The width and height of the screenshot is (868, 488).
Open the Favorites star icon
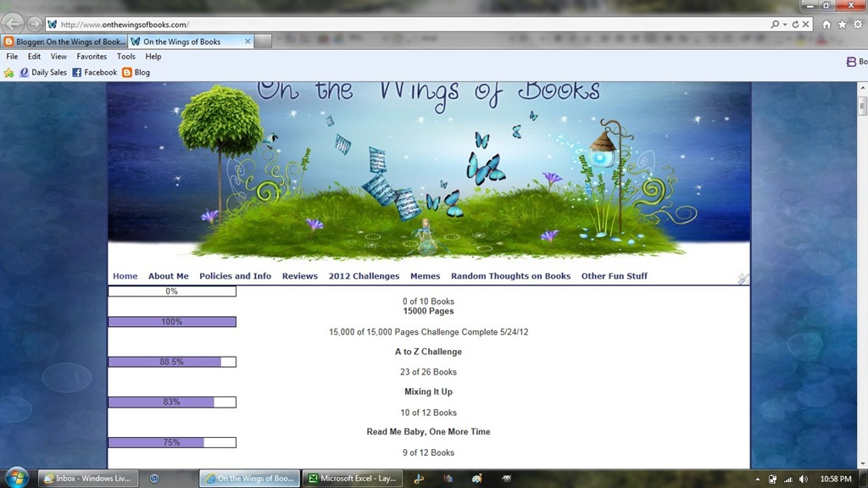pos(842,25)
